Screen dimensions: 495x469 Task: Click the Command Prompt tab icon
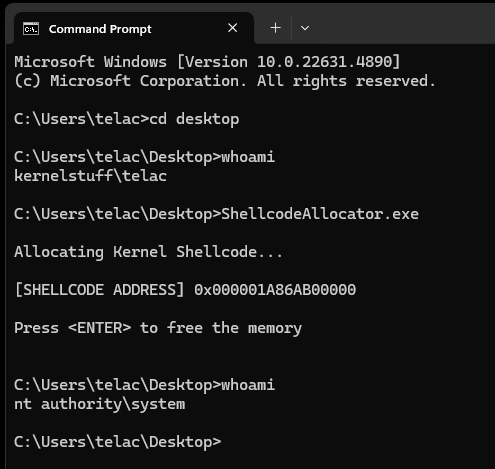point(31,29)
